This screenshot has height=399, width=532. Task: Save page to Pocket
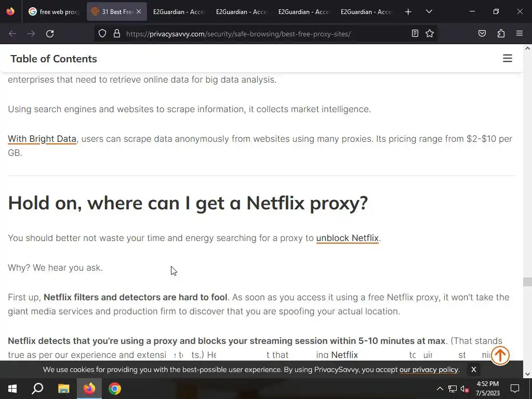pos(482,33)
